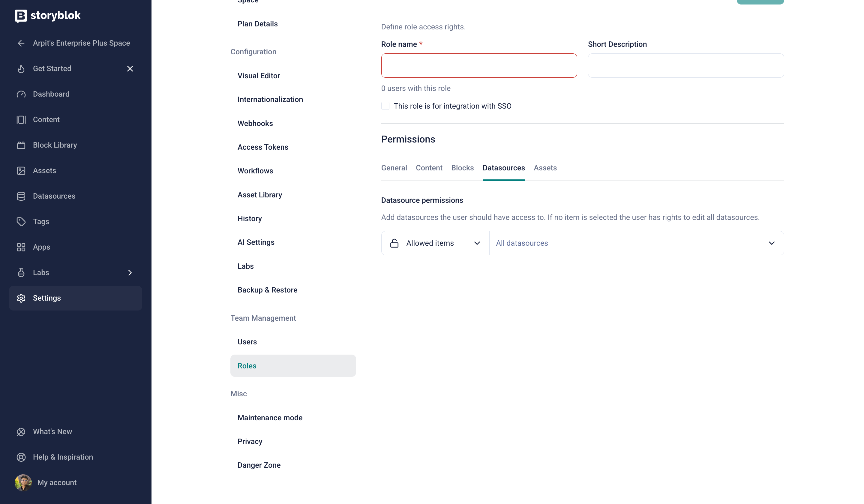Click the My account avatar

[x=23, y=483]
